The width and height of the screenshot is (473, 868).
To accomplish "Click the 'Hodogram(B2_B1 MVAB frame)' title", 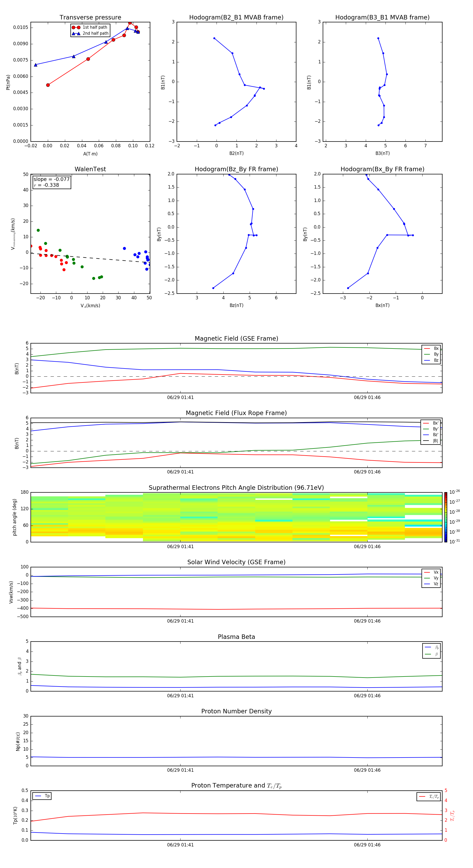I will tap(236, 18).
